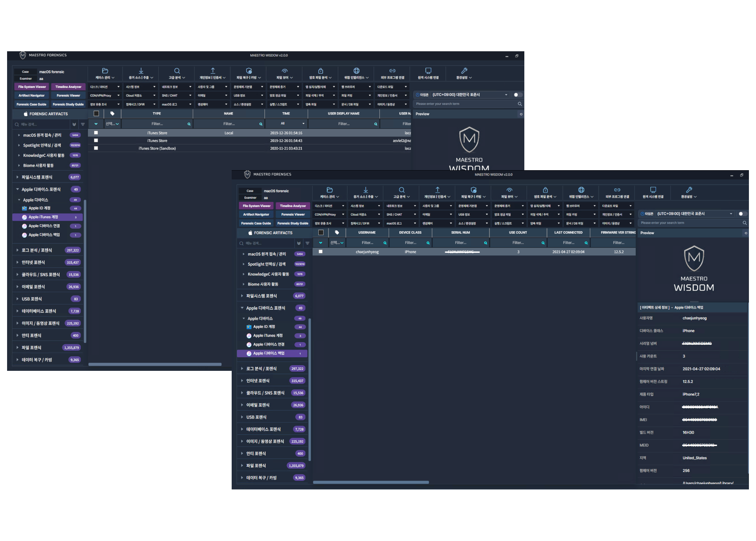Click search magnifier in front window search box
This screenshot has width=756, height=541.
[x=745, y=223]
